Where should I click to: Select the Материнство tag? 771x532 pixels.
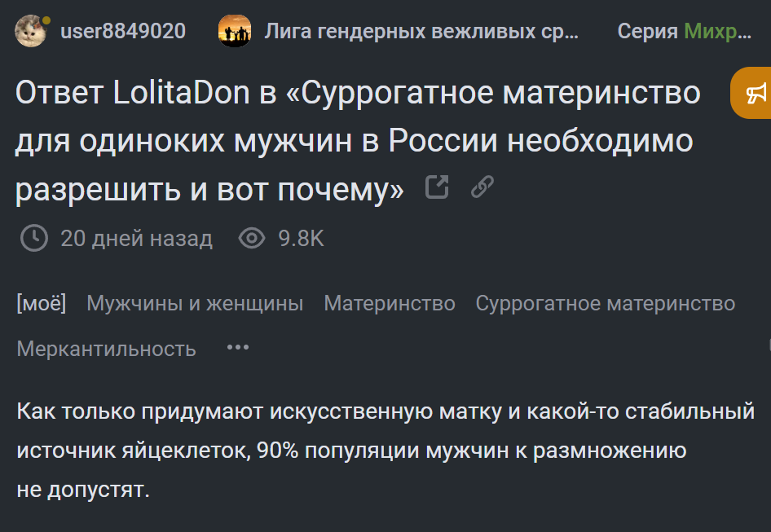pos(390,304)
